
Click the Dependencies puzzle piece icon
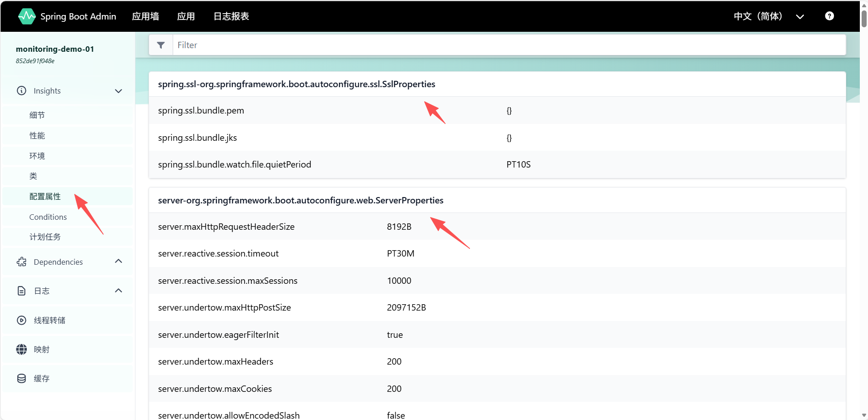[x=21, y=262]
